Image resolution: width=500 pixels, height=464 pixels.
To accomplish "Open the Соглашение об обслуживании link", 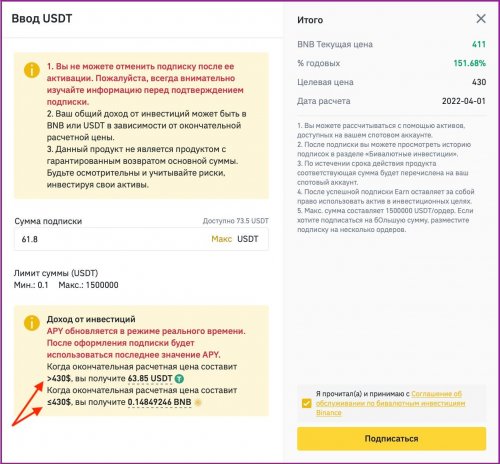I will coord(436,394).
